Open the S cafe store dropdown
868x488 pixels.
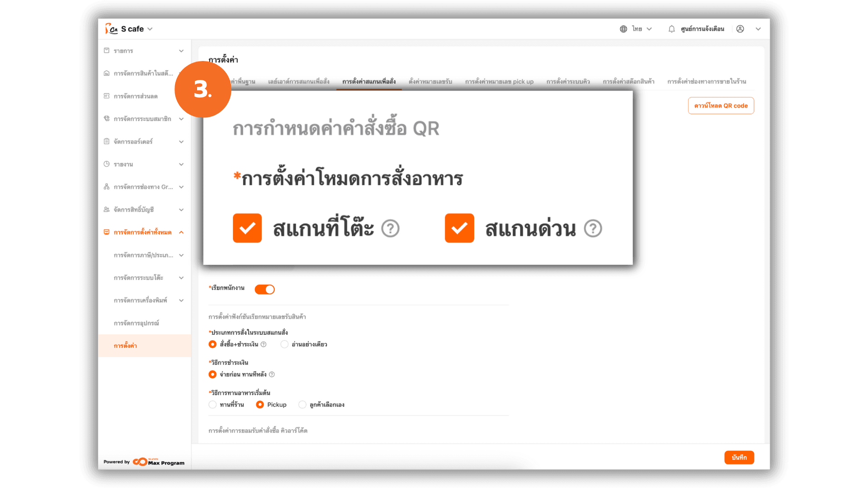(x=137, y=29)
